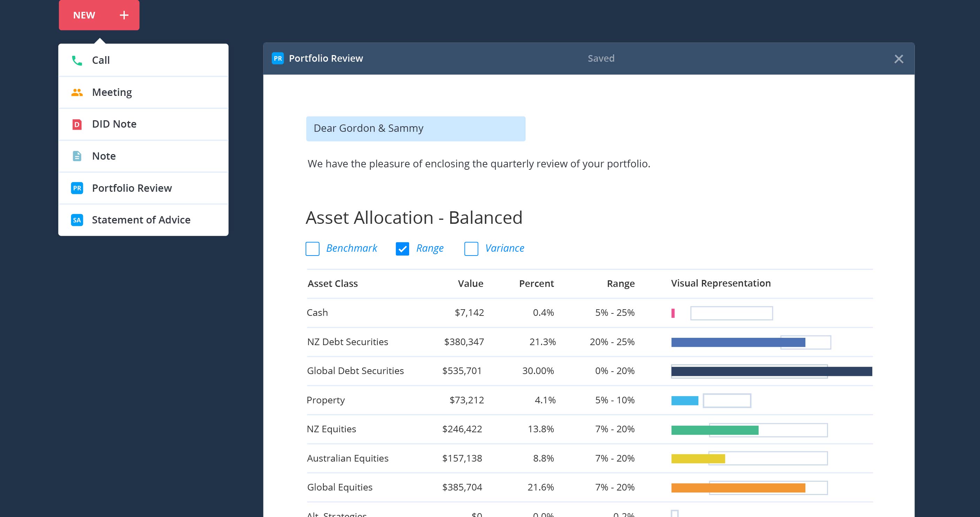The height and width of the screenshot is (517, 980).
Task: Click the green NZ Equities bar
Action: coord(715,430)
